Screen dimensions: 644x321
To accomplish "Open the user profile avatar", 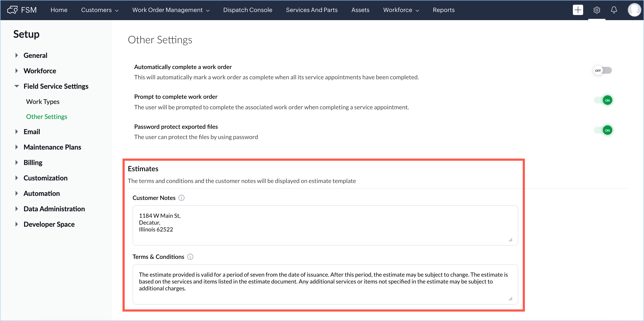I will [x=634, y=10].
